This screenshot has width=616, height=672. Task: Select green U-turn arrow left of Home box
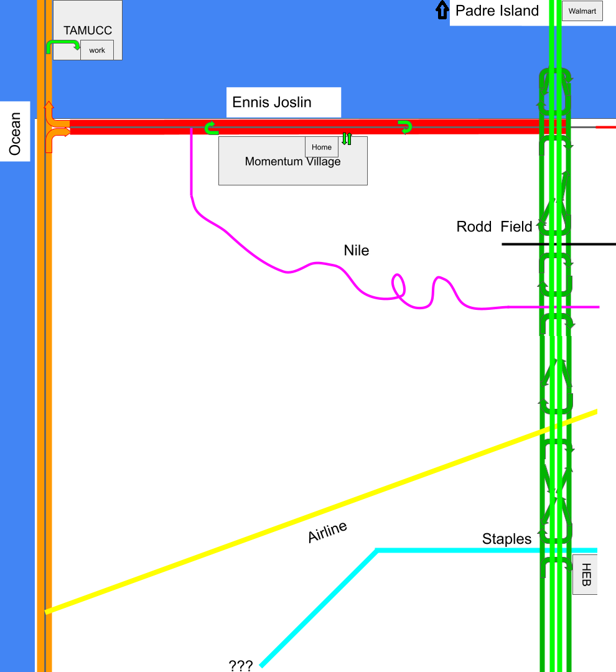tap(212, 128)
